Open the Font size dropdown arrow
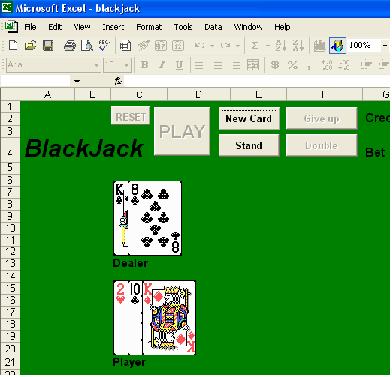This screenshot has width=392, height=377. [127, 65]
